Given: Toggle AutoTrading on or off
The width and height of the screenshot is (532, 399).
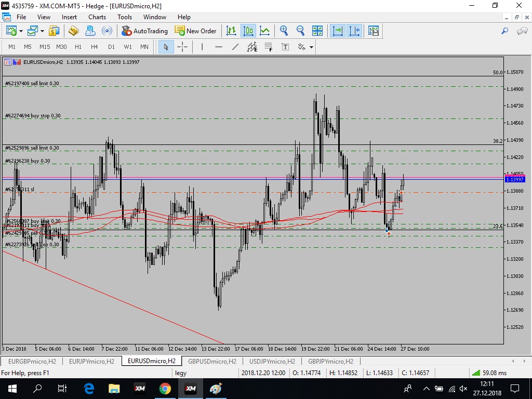Looking at the screenshot, I should [x=145, y=31].
